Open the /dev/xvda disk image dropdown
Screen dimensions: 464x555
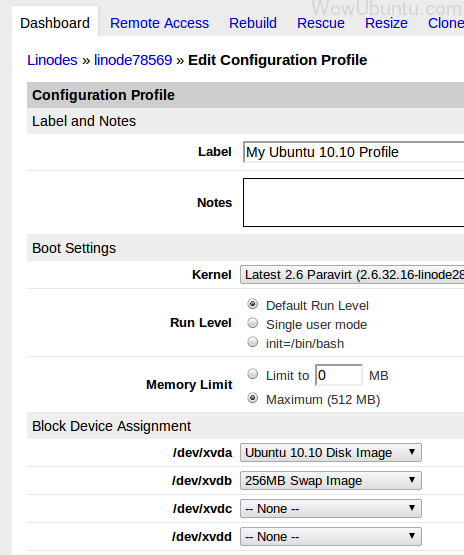[x=331, y=452]
